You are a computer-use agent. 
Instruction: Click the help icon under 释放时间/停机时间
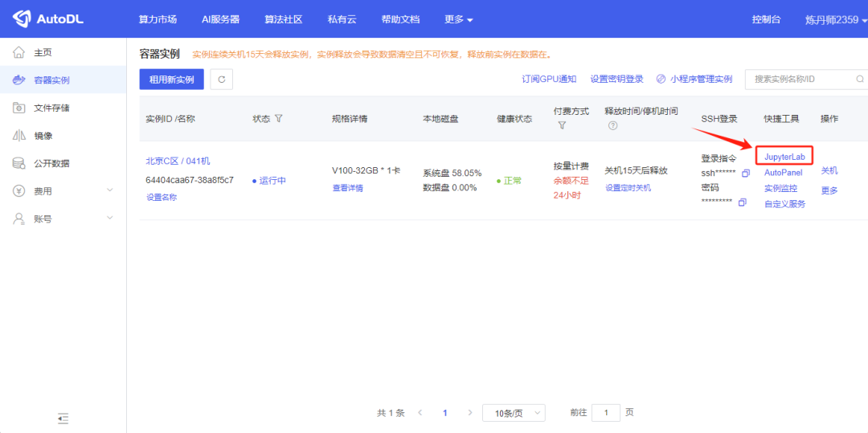click(612, 125)
